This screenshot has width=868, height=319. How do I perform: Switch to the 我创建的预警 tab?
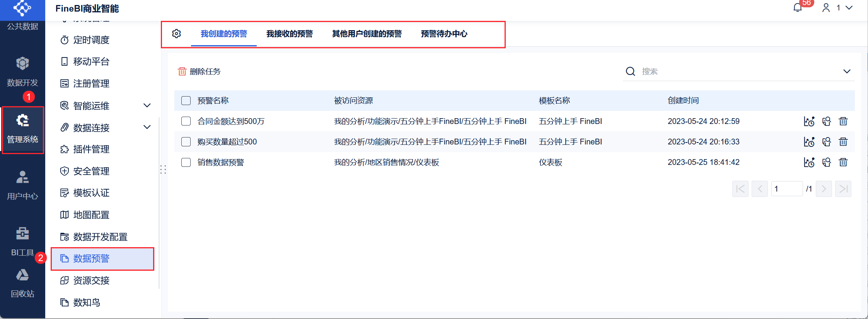pos(224,34)
